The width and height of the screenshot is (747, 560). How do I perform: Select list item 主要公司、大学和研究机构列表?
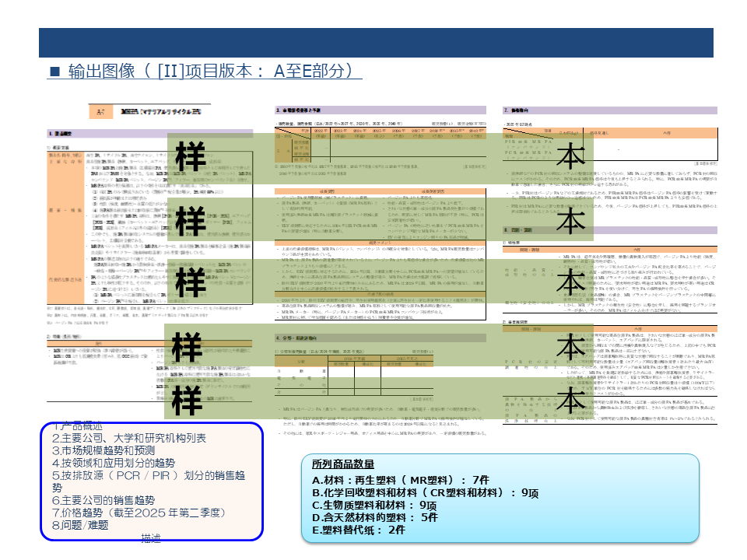[x=129, y=438]
